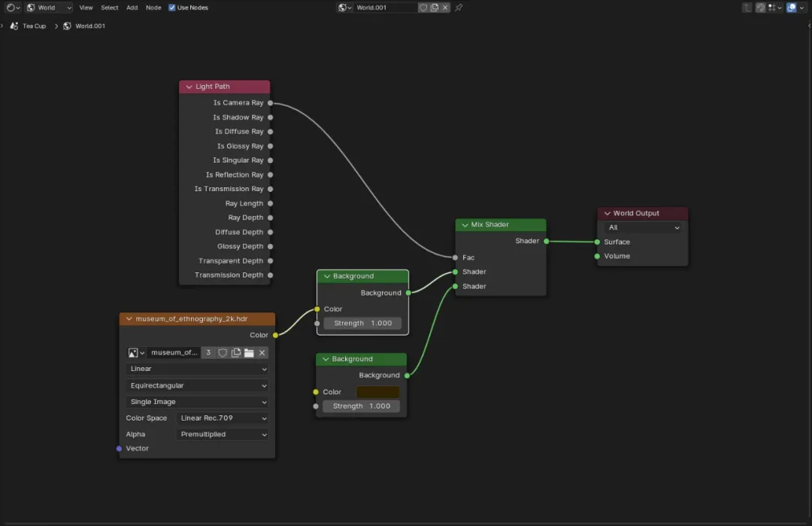Unlink the museum image with the X

coord(262,352)
